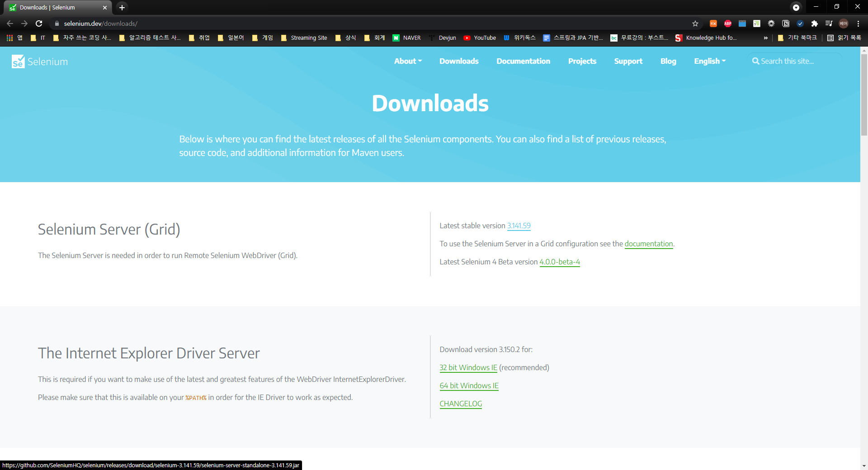This screenshot has height=470, width=868.
Task: Reload the page with the refresh icon
Action: [39, 23]
